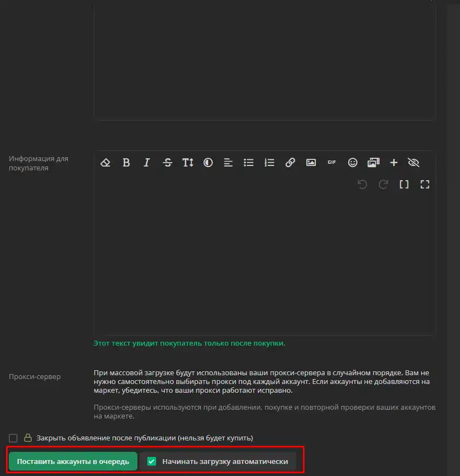460x476 pixels.
Task: Expand the plus insert options menu
Action: [x=393, y=163]
